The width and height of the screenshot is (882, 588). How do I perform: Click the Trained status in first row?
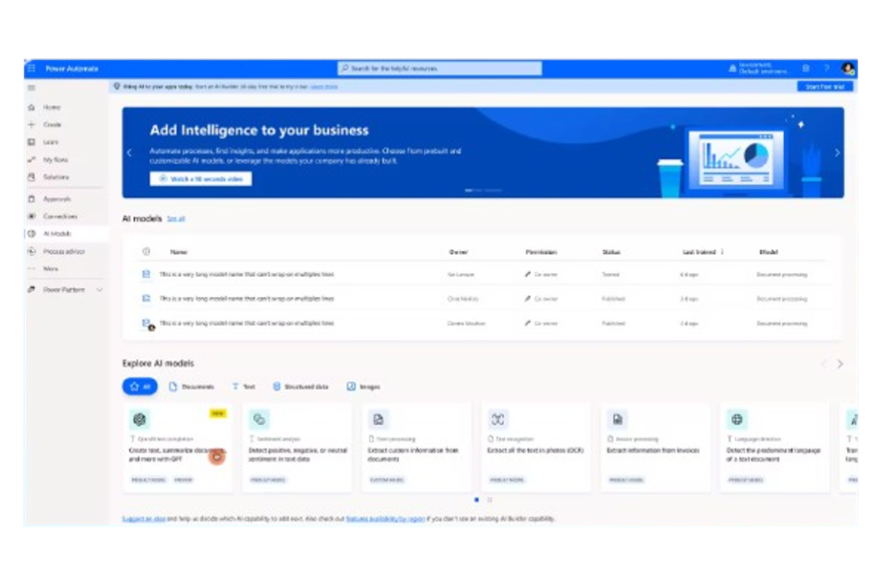point(611,275)
